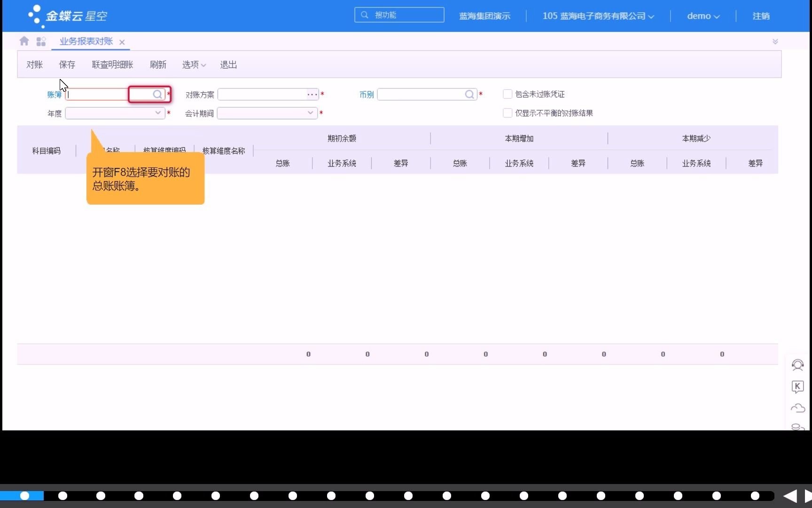The width and height of the screenshot is (812, 508).
Task: Click the magnifier in the top search box
Action: coord(364,15)
